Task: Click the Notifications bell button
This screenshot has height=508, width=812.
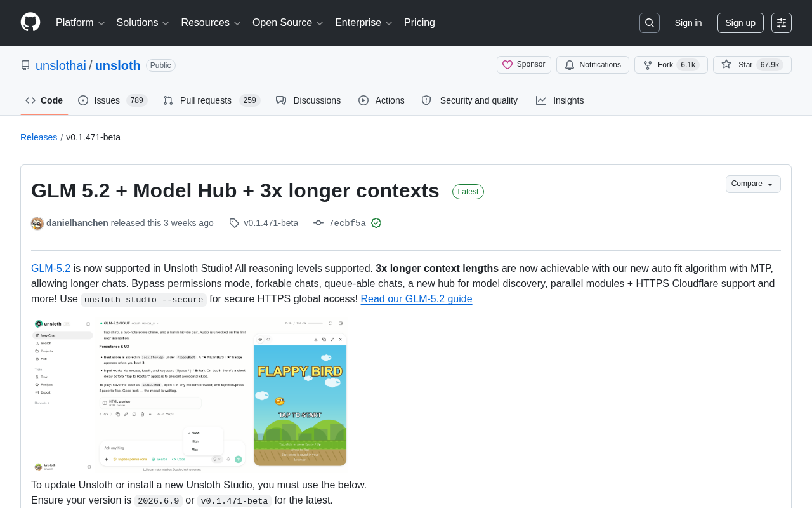Action: click(593, 65)
